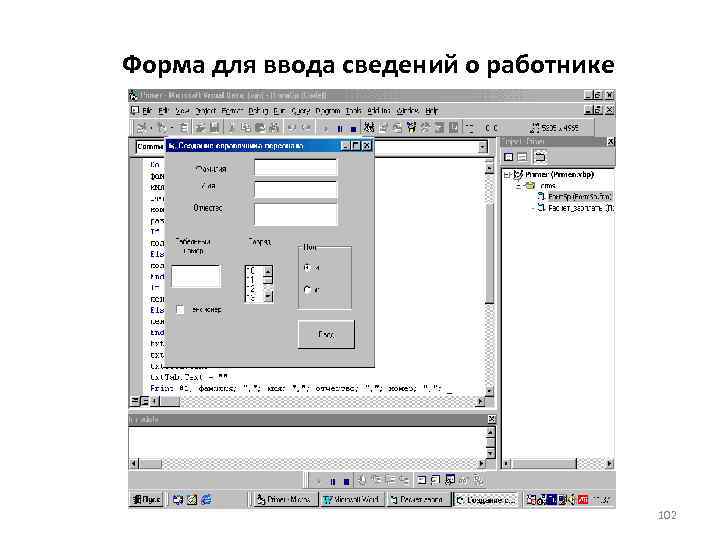720x540 pixels.
Task: Switch to Primen - Micros taskbar button
Action: [286, 500]
